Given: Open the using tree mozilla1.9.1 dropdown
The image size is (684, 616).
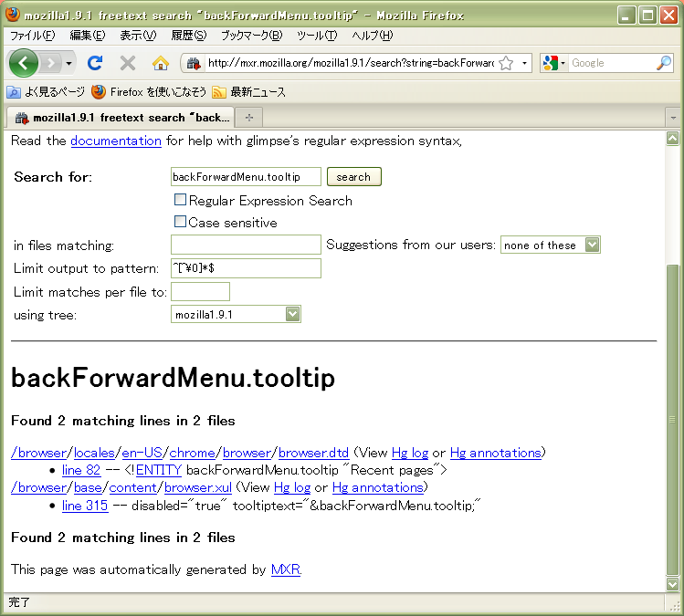Looking at the screenshot, I should coord(236,314).
